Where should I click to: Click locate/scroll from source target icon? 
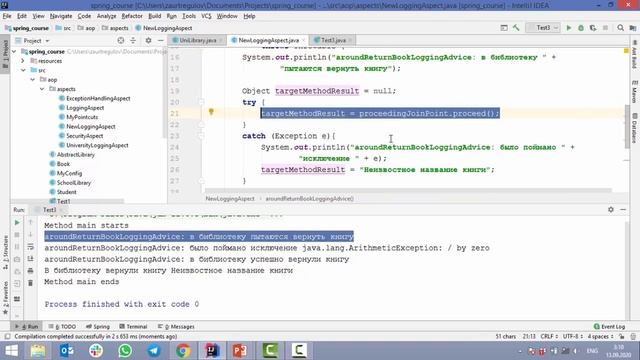pyautogui.click(x=121, y=40)
